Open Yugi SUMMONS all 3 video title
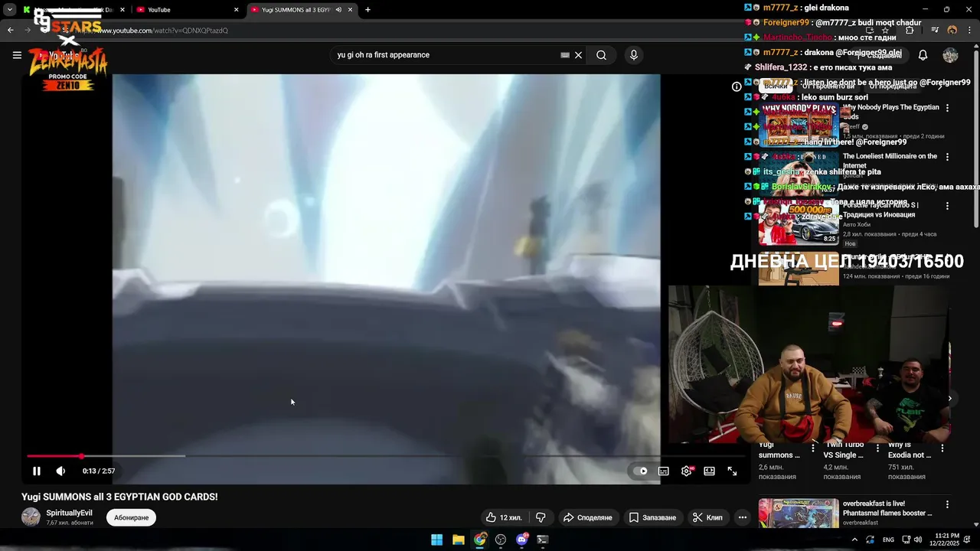980x551 pixels. pos(119,497)
